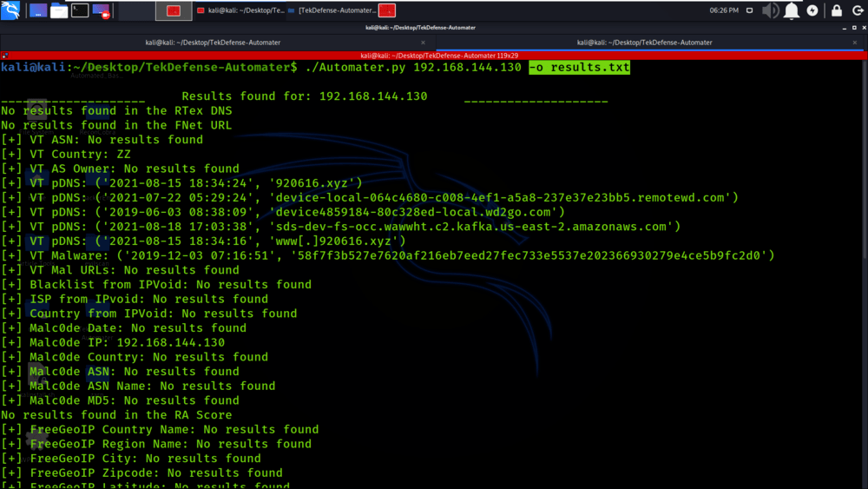The height and width of the screenshot is (489, 868).
Task: Mute sound via the volume speaker icon
Action: [770, 10]
